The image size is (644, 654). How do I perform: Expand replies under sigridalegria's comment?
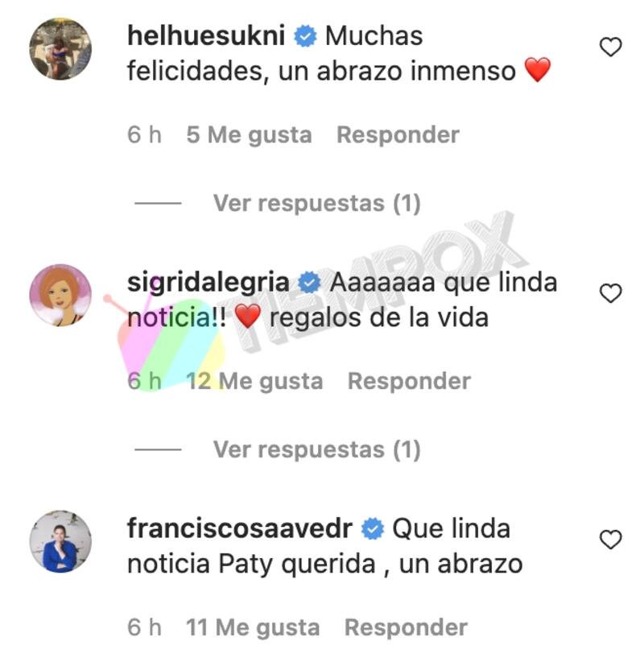point(317,449)
